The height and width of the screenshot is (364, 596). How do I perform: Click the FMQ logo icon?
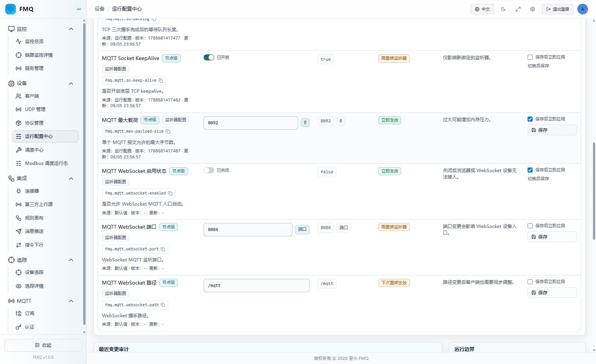pos(11,9)
